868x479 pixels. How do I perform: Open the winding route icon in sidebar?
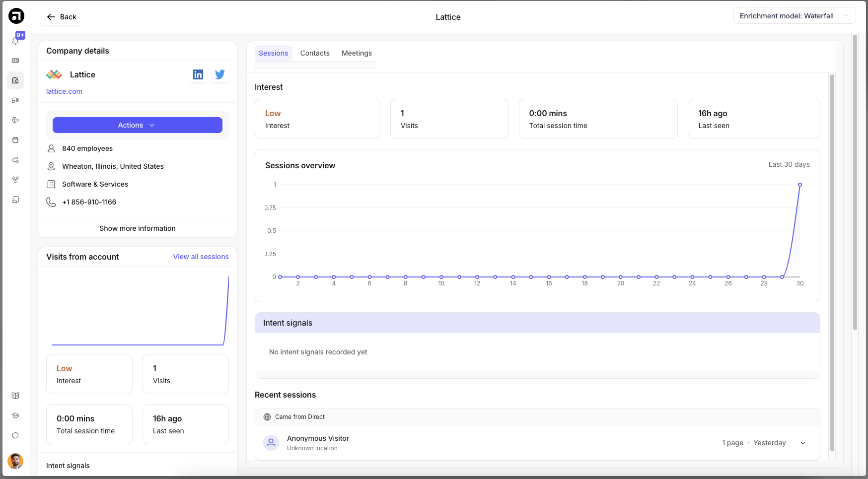tap(15, 160)
